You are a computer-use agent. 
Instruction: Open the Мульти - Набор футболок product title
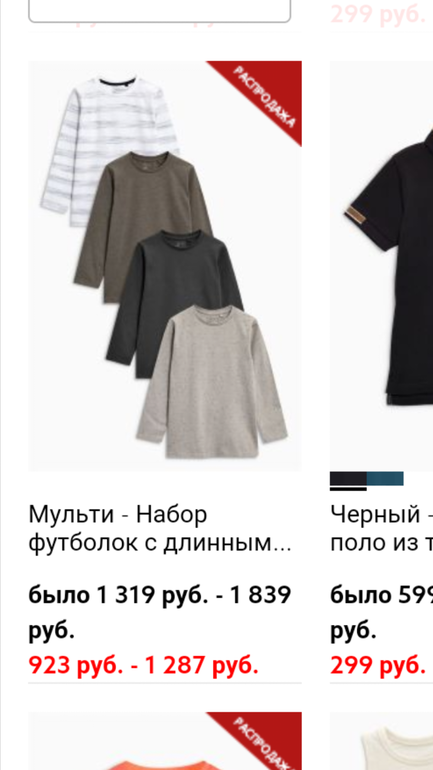(x=160, y=528)
